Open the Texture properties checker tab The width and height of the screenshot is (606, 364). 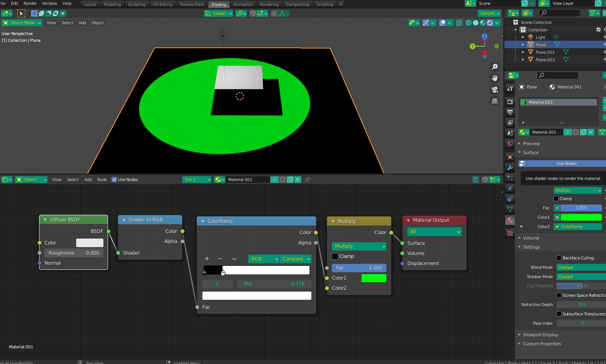(x=510, y=233)
